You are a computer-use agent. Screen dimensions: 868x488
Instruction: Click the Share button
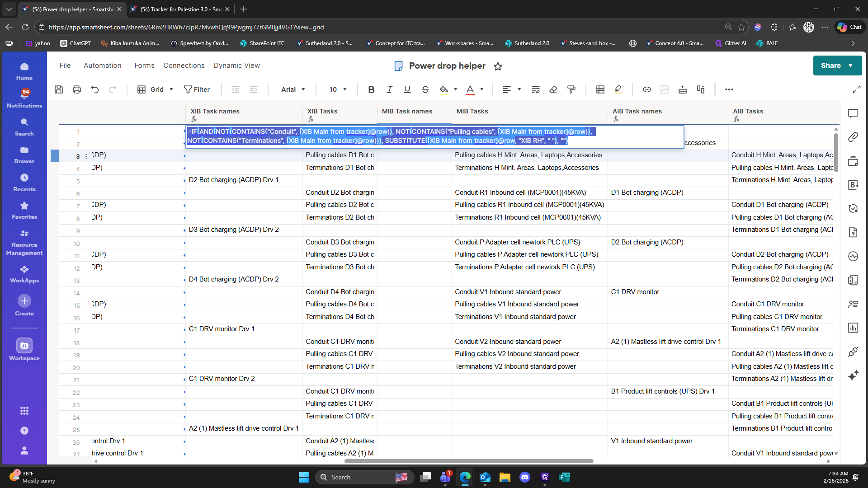[831, 66]
